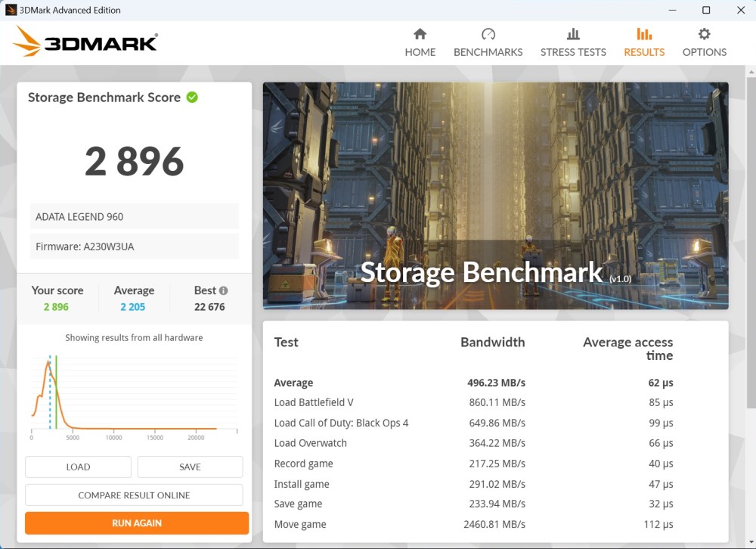Click the 291.02 MB/s bandwidth value

[497, 484]
